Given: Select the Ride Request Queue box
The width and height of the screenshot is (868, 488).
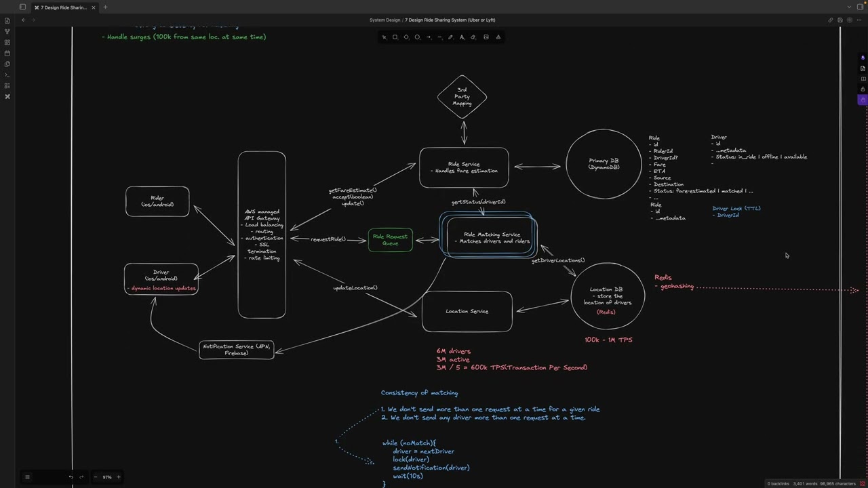Looking at the screenshot, I should pyautogui.click(x=391, y=240).
